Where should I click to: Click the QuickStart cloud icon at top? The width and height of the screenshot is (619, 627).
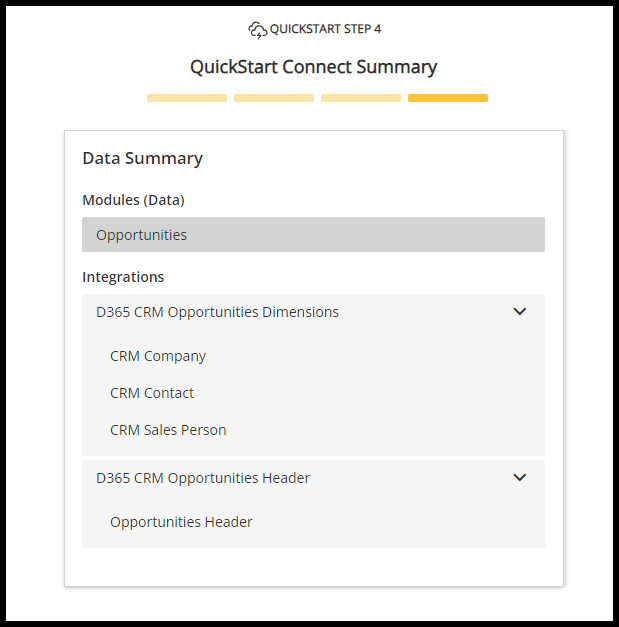click(257, 29)
